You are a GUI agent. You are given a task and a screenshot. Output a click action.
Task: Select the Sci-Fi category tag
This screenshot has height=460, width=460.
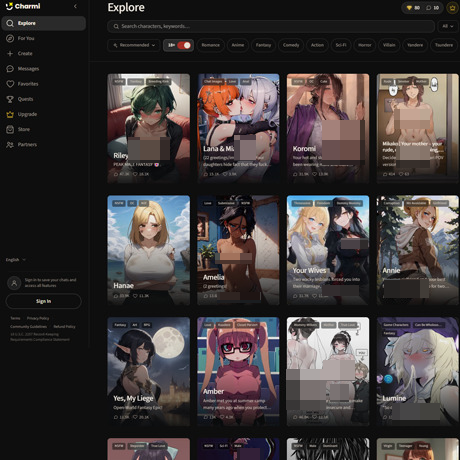[x=341, y=45]
